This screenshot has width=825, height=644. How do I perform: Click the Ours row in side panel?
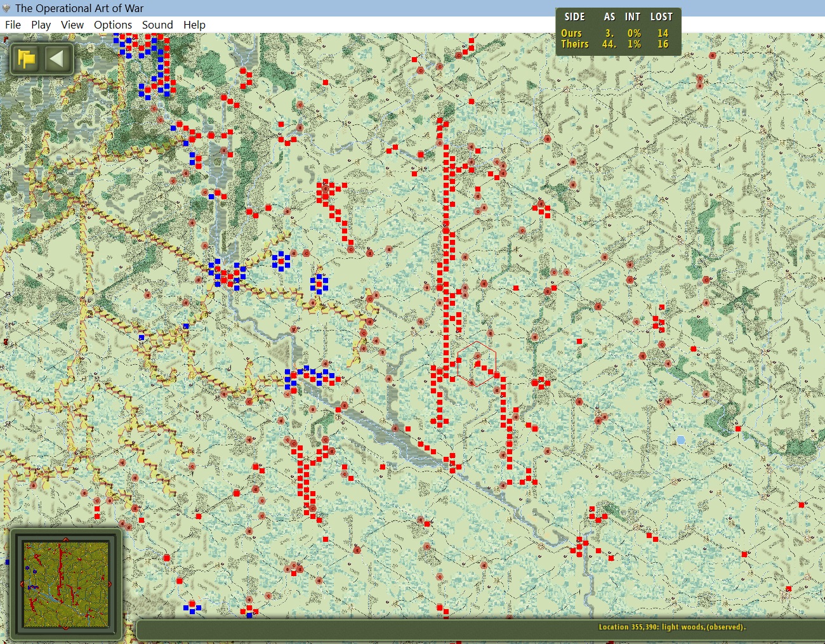(615, 33)
